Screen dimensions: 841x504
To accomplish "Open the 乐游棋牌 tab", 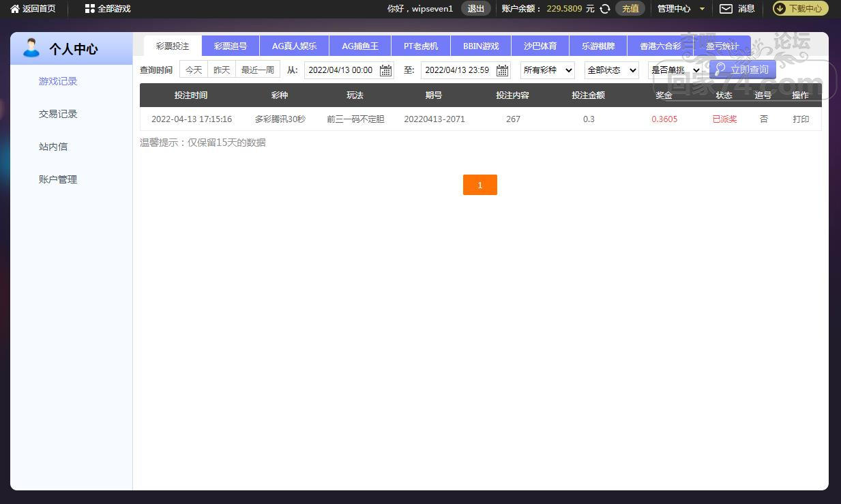I will tap(598, 46).
